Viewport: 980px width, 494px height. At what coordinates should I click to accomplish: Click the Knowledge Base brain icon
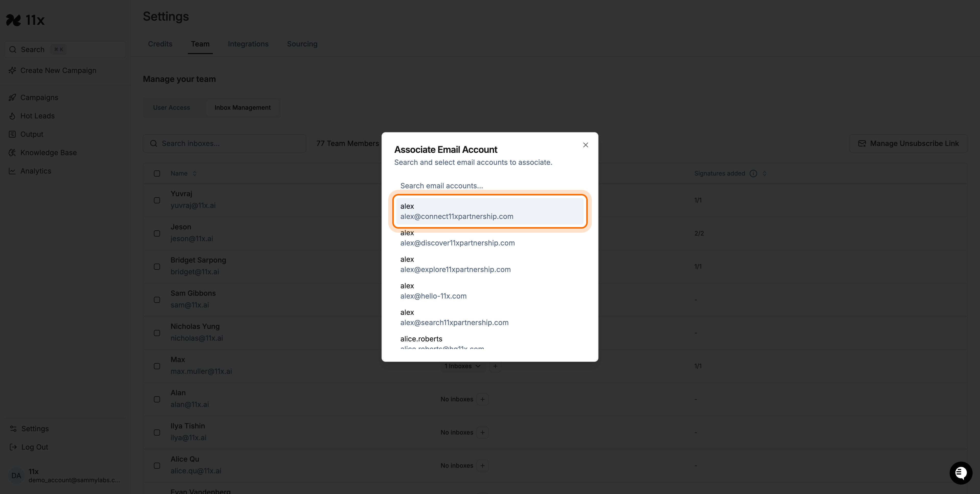click(x=12, y=153)
